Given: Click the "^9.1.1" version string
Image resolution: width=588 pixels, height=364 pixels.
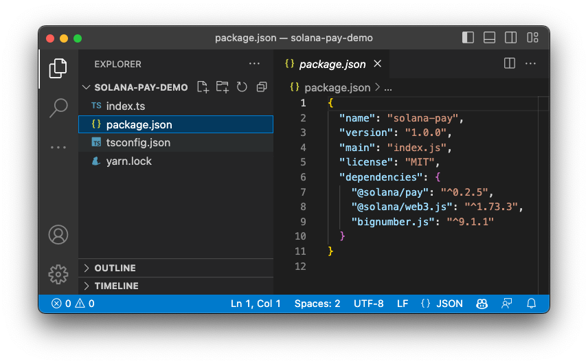Looking at the screenshot, I should tap(471, 222).
